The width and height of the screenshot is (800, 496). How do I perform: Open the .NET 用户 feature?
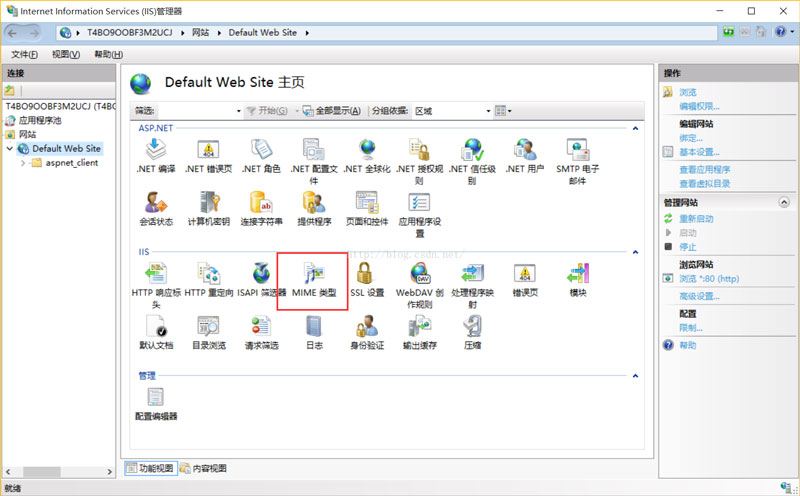tap(525, 156)
